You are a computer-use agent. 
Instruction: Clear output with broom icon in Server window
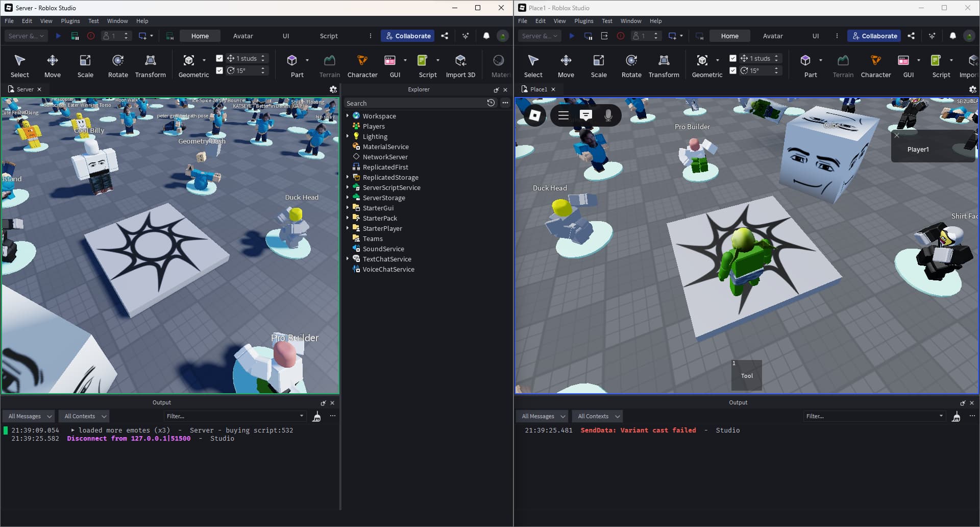pos(316,417)
